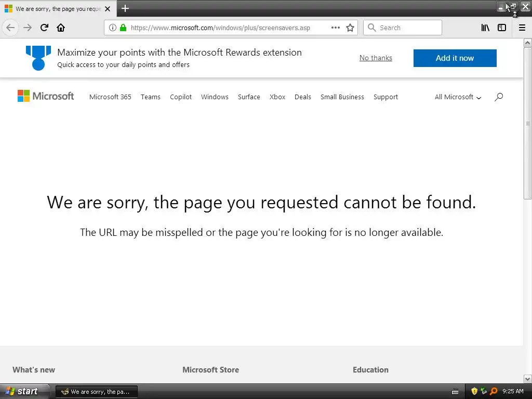Open the orange magnifier tray icon

click(494, 391)
